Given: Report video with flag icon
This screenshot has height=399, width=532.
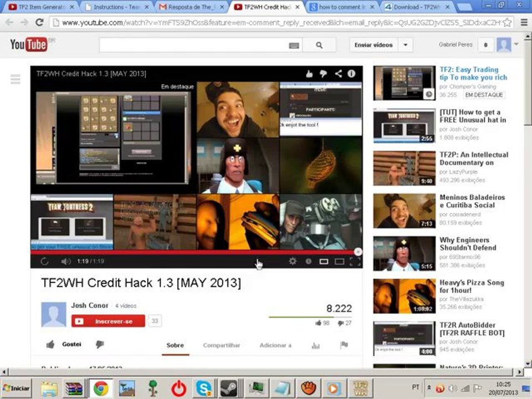Looking at the screenshot, I should point(344,345).
